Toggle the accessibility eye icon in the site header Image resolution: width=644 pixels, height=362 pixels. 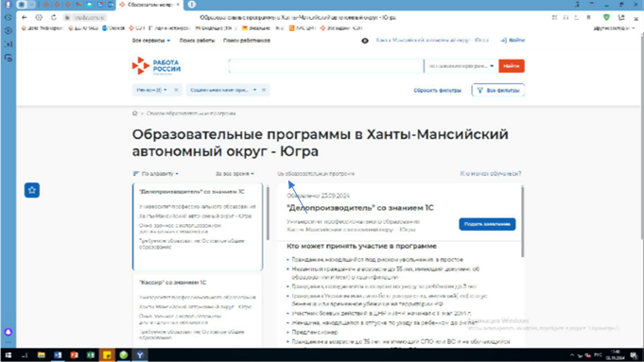click(x=365, y=41)
